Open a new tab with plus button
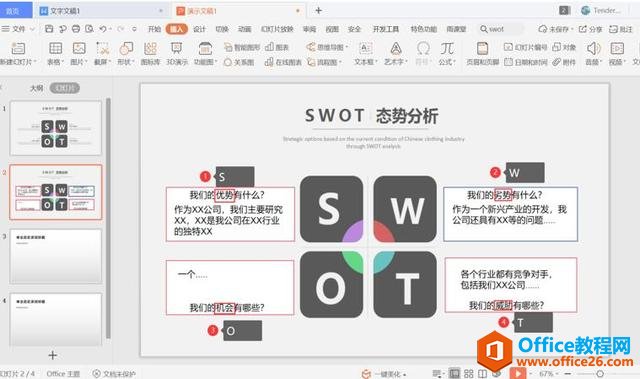 point(318,11)
